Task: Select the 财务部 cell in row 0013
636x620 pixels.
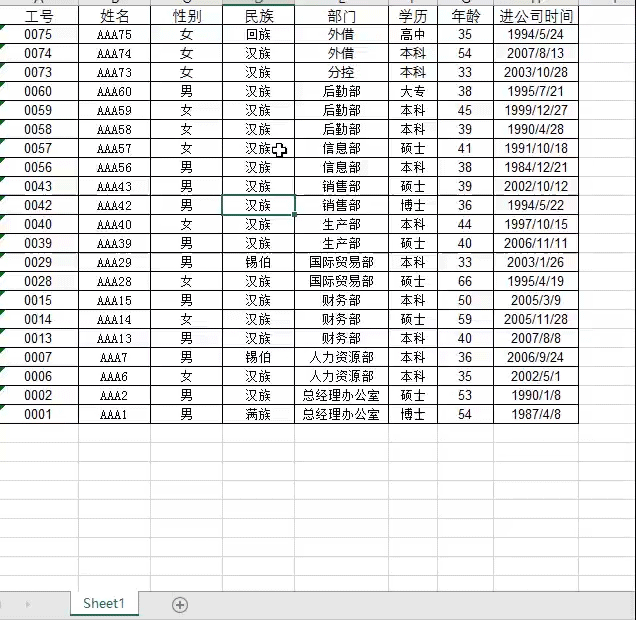Action: click(342, 338)
